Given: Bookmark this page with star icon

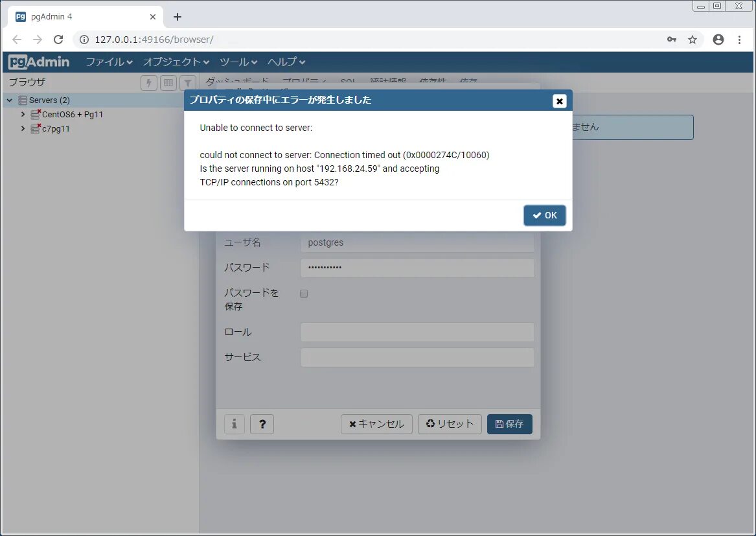Looking at the screenshot, I should coord(693,40).
